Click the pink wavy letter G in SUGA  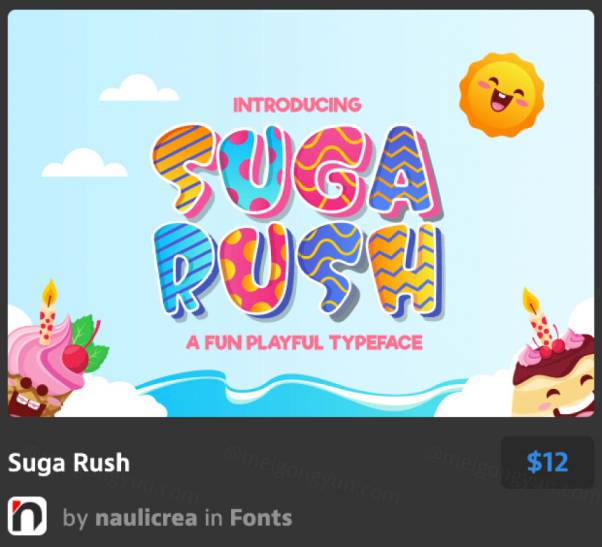pyautogui.click(x=329, y=169)
